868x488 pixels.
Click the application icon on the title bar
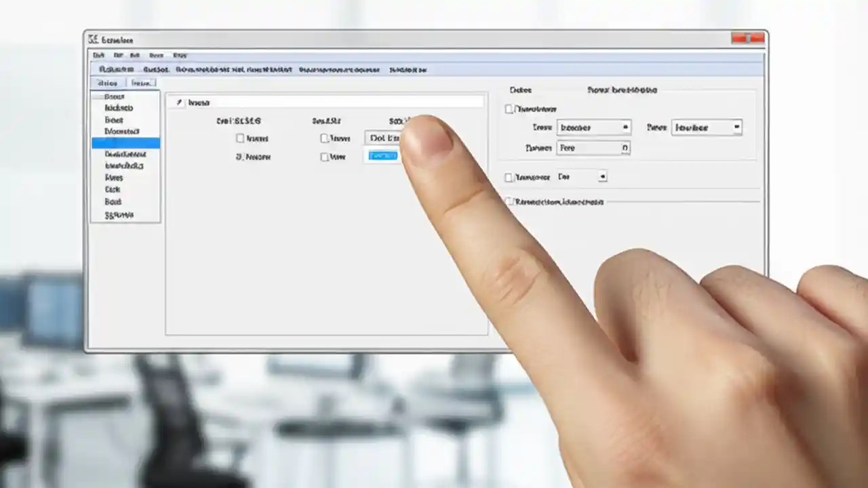point(95,40)
